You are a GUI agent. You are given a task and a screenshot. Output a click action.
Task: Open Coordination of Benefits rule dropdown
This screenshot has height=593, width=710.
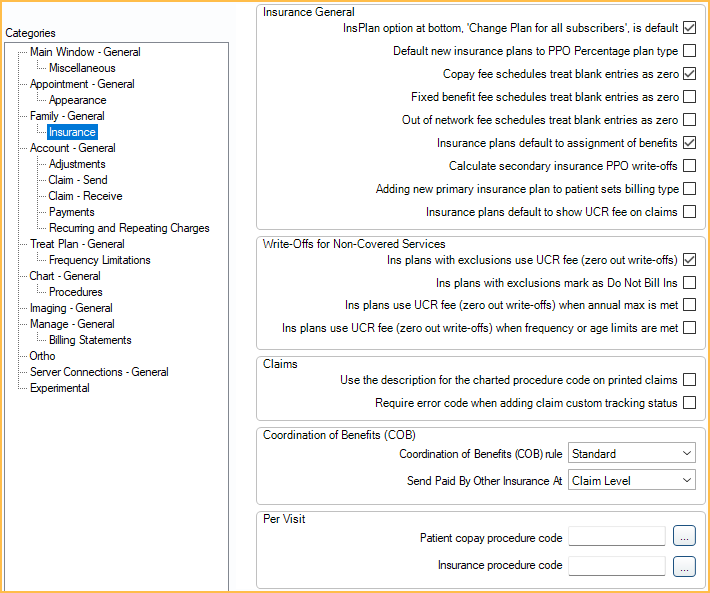coord(631,454)
